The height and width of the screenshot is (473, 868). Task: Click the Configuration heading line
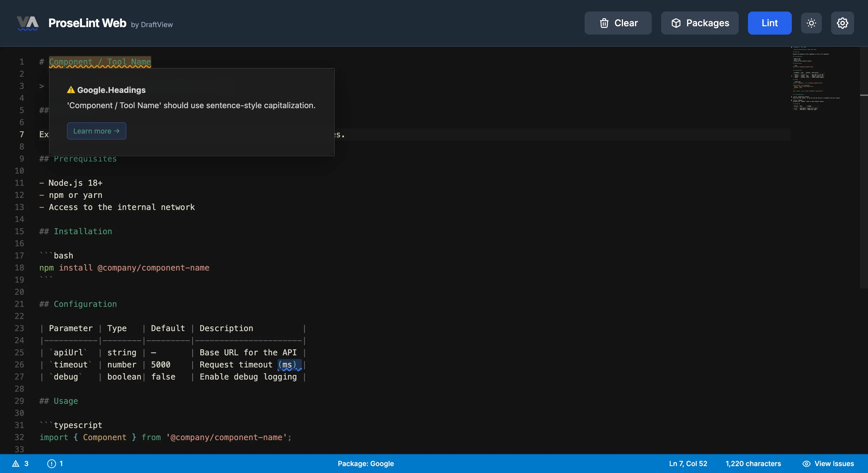tap(78, 304)
